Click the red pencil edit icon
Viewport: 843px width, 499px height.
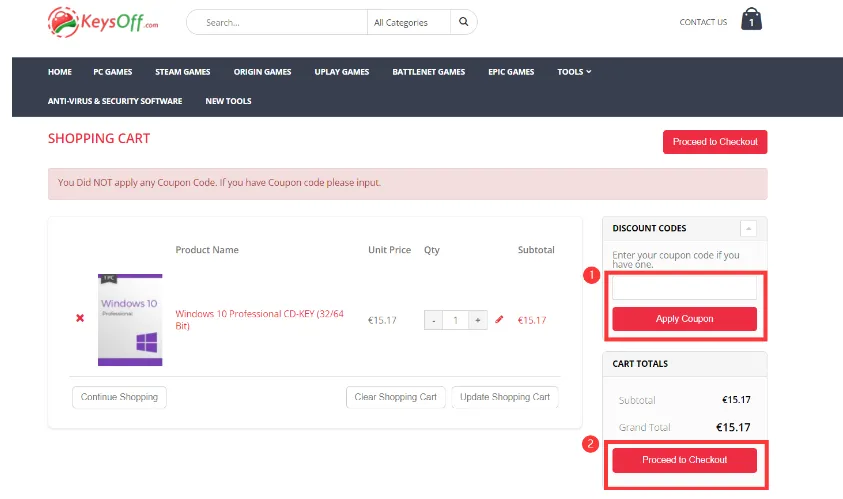[x=499, y=319]
